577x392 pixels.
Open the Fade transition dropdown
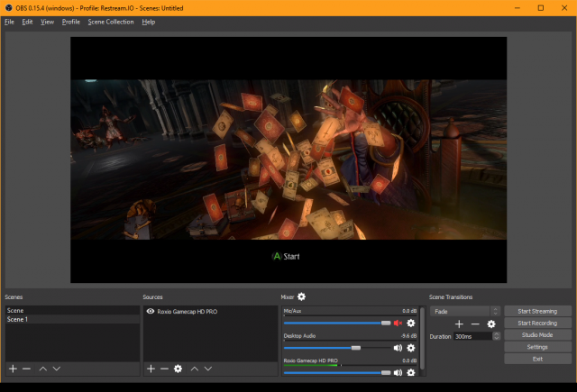(465, 311)
